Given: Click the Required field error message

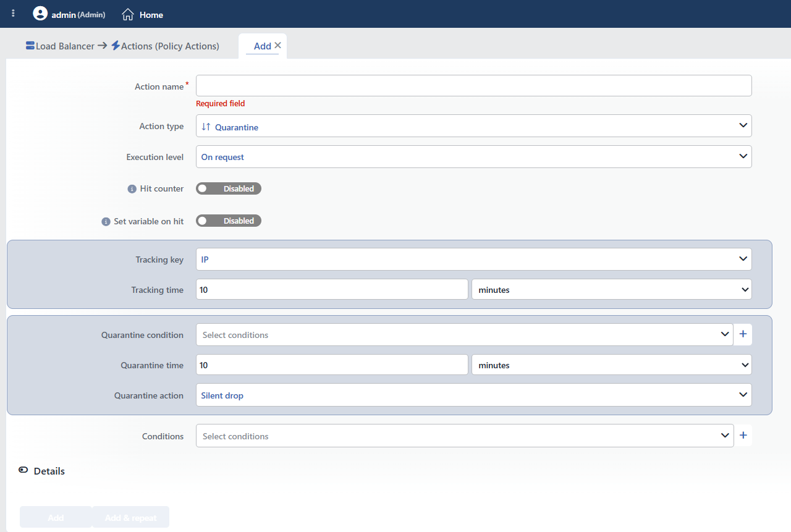Looking at the screenshot, I should click(221, 103).
